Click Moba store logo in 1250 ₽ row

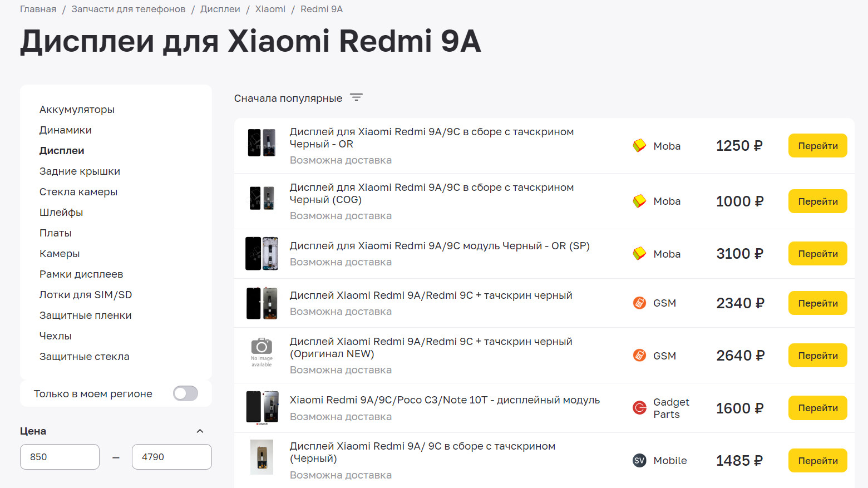639,146
